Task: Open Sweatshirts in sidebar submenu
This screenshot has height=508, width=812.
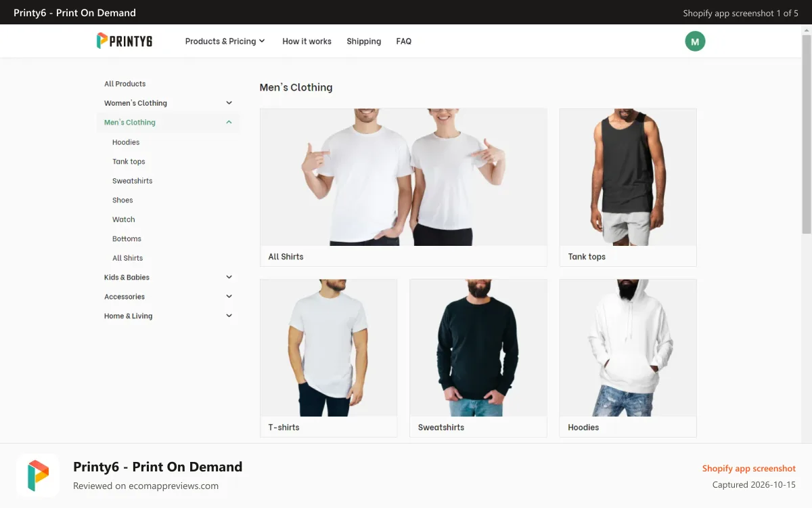Action: (x=132, y=181)
